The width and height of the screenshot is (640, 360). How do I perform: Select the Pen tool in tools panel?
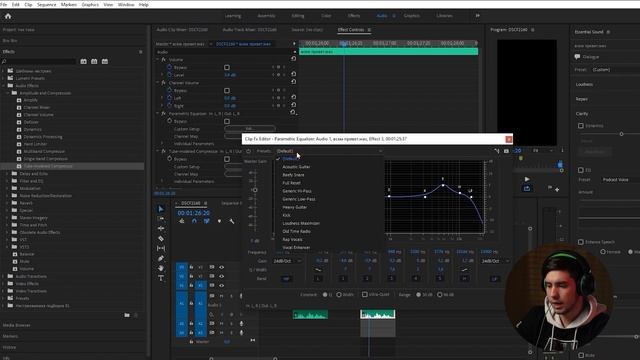(x=161, y=258)
